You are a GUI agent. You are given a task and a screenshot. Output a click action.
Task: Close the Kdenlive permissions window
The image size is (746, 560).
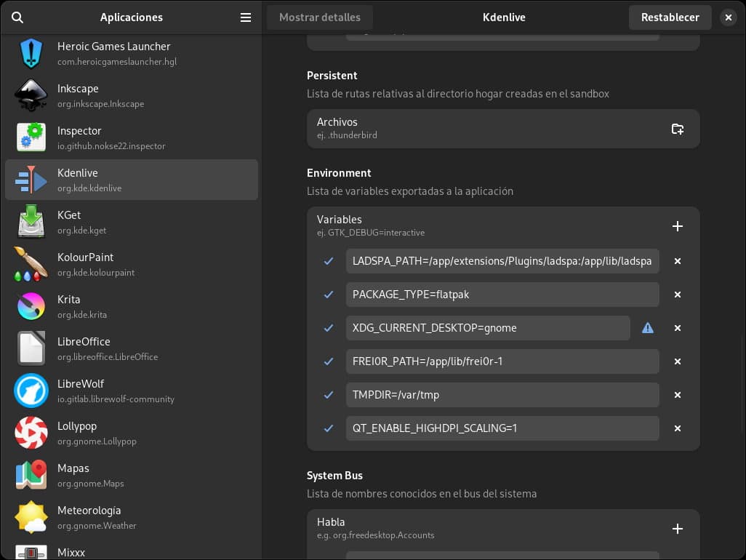click(x=728, y=17)
